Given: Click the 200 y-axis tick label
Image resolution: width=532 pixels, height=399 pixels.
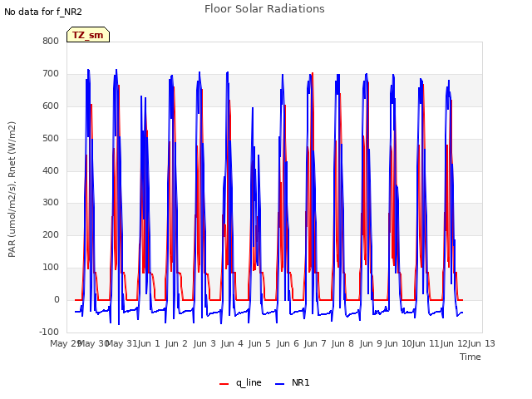Looking at the screenshot, I should [x=51, y=234].
